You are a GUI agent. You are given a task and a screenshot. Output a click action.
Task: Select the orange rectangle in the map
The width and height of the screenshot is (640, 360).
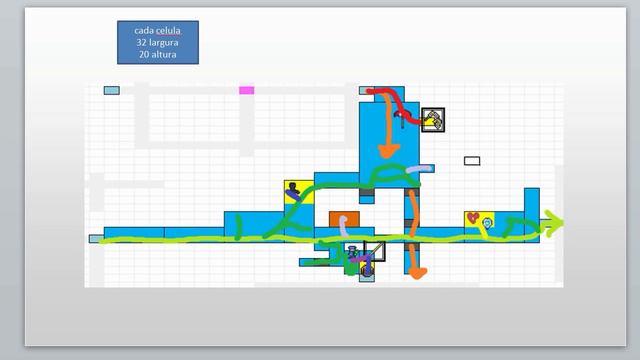click(x=344, y=219)
